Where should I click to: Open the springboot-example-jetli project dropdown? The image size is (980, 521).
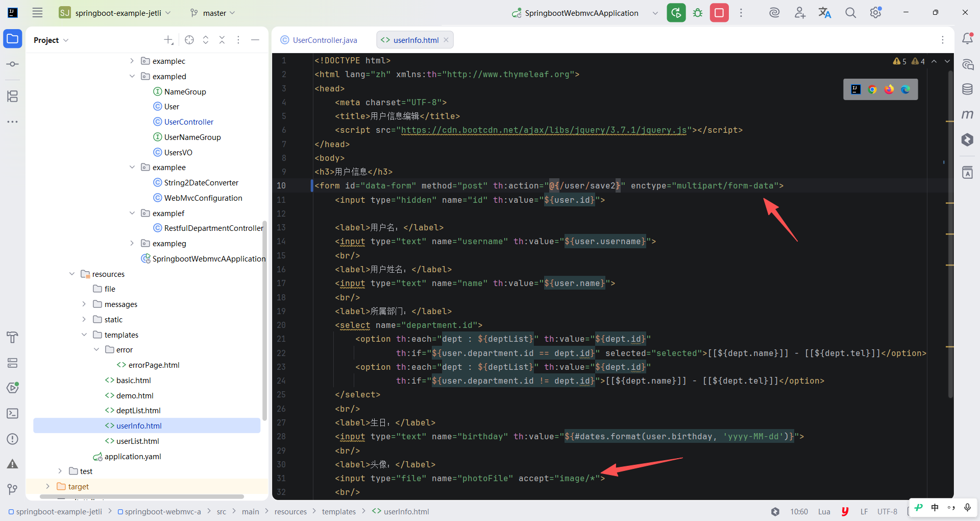(115, 13)
